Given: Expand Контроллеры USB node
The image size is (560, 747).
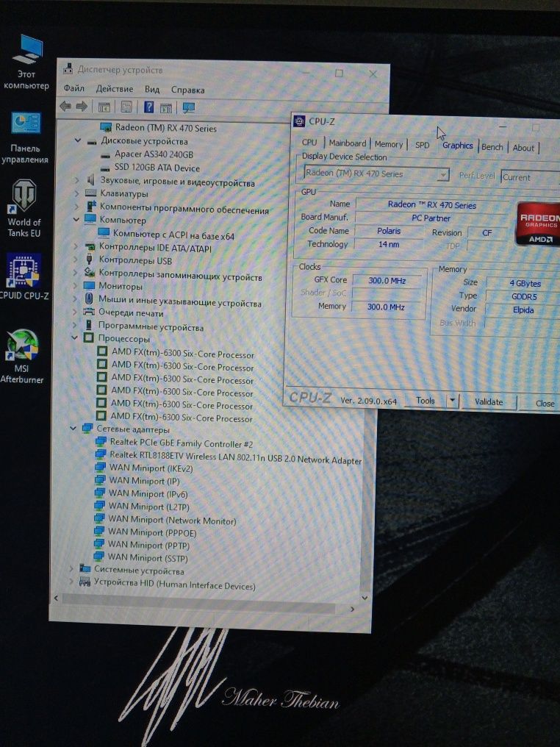Looking at the screenshot, I should 75,260.
